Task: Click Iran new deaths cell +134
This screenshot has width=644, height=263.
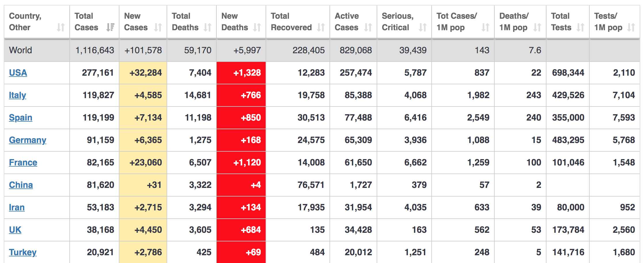Action: click(x=241, y=207)
